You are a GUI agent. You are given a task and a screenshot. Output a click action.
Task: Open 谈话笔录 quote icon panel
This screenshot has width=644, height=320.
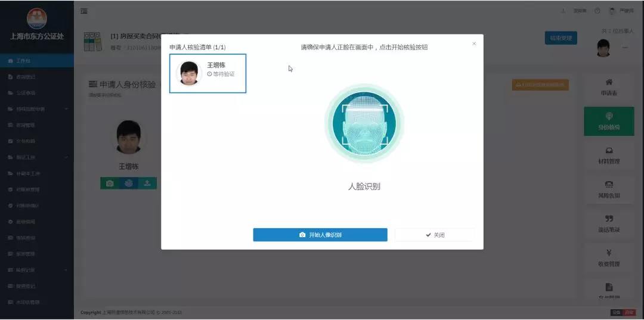coord(608,223)
